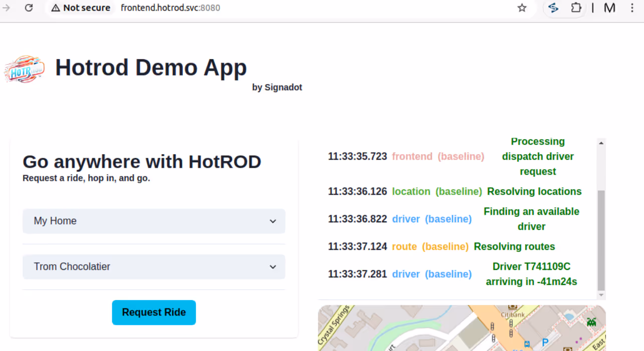Screen dimensions: 644x351
Task: Click the Driver T741109C arriving message
Action: pyautogui.click(x=531, y=274)
